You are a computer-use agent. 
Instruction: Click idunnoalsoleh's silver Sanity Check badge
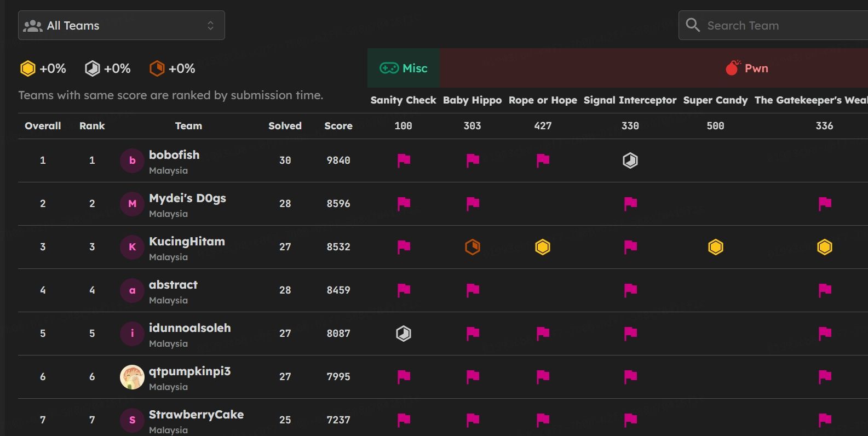(x=404, y=334)
